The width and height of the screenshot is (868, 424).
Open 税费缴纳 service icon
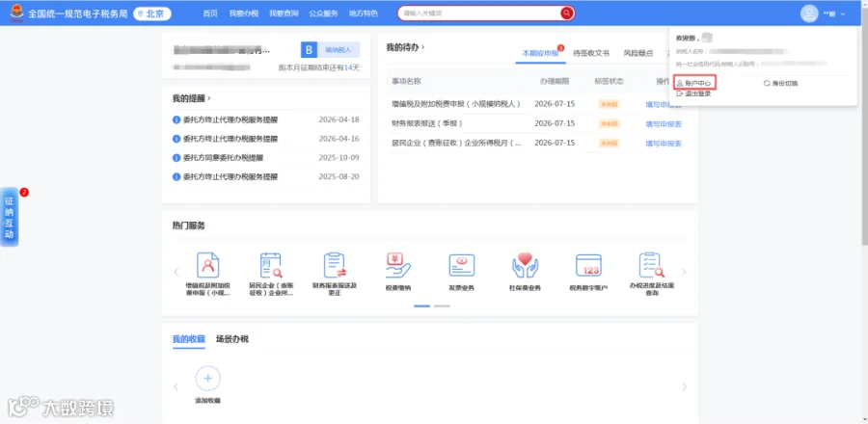pyautogui.click(x=398, y=265)
